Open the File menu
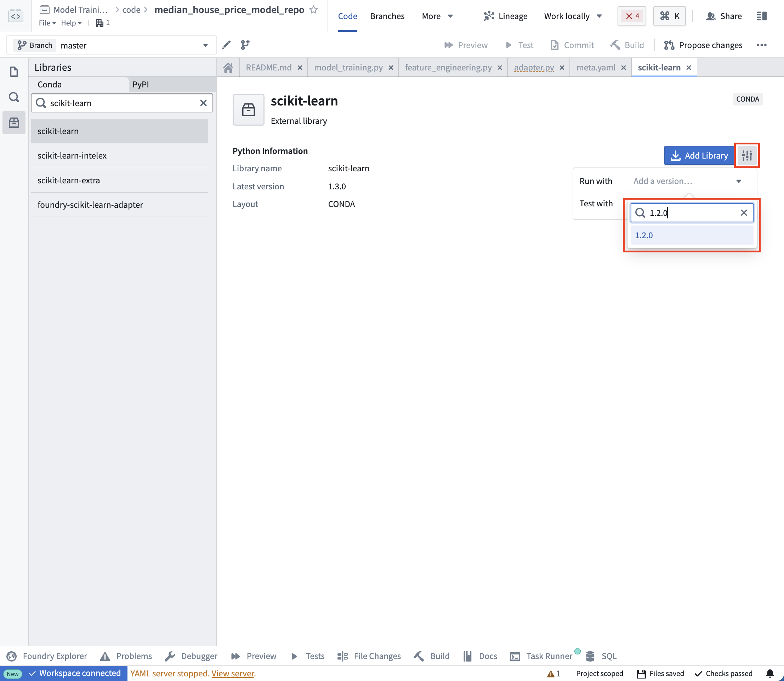Image resolution: width=784 pixels, height=681 pixels. point(47,23)
